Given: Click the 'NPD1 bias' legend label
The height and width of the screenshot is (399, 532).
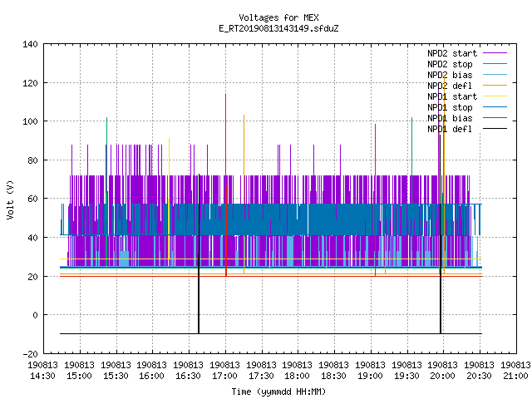Looking at the screenshot, I should point(450,118).
